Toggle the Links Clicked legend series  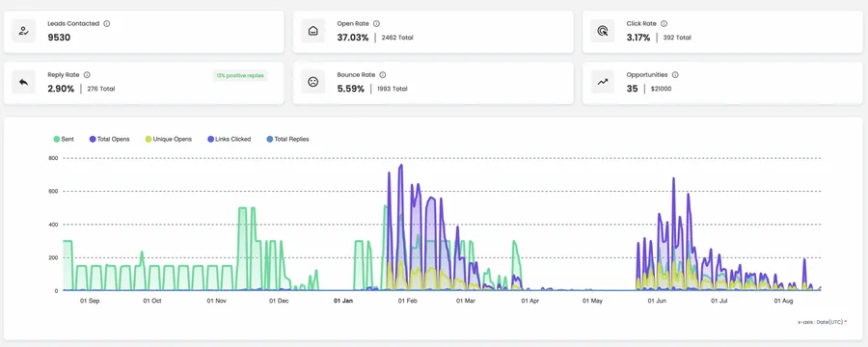[x=229, y=139]
